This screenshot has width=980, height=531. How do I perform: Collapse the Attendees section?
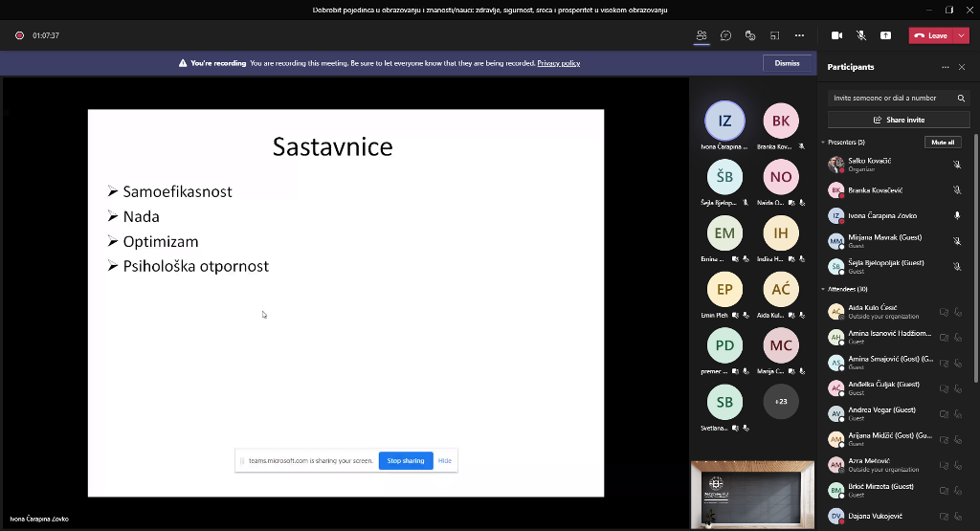823,289
